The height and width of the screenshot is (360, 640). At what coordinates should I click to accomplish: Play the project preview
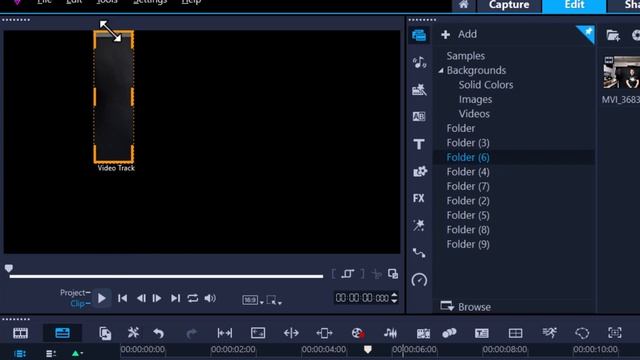tap(102, 298)
